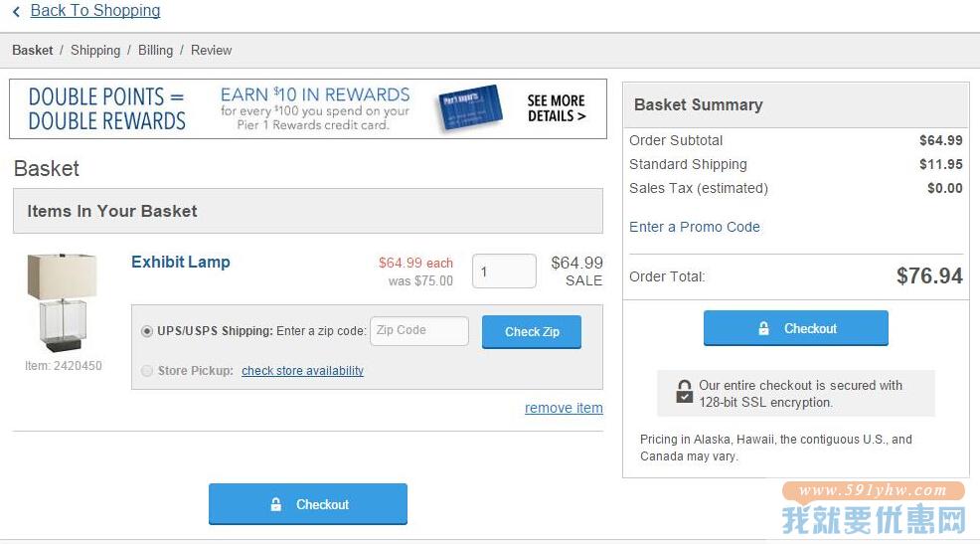
Task: Go to the Shipping breadcrumb step
Action: [95, 50]
